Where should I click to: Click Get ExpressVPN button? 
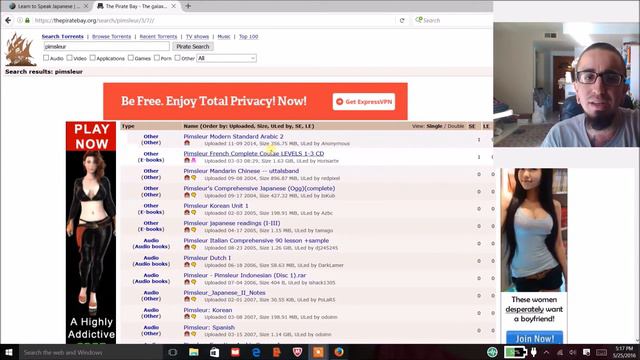364,102
